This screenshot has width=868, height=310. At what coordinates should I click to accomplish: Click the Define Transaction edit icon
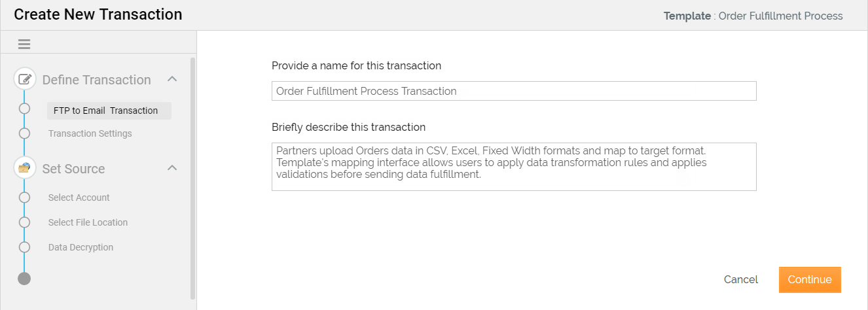pyautogui.click(x=25, y=80)
